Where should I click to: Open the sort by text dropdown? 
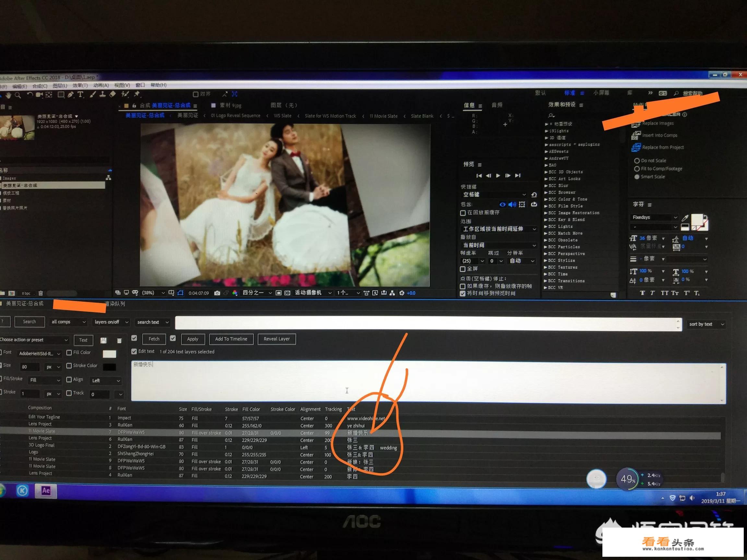[x=706, y=324]
